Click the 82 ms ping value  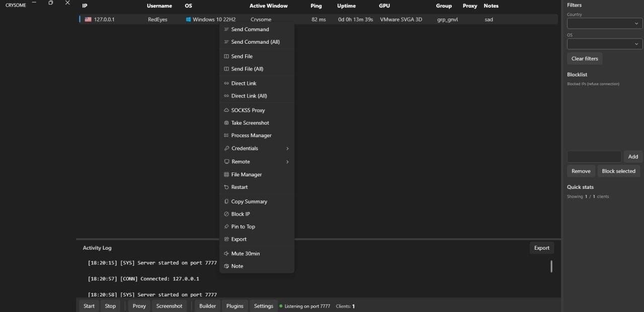pyautogui.click(x=318, y=20)
